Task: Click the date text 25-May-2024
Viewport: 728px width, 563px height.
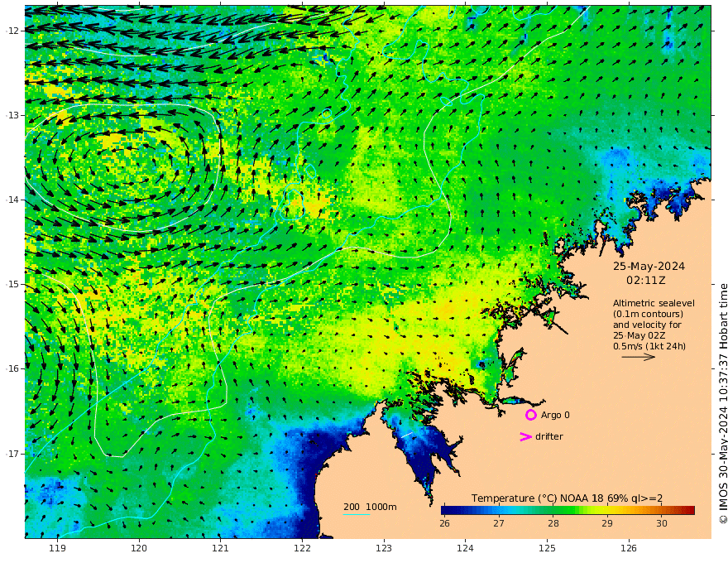Action: pos(649,266)
